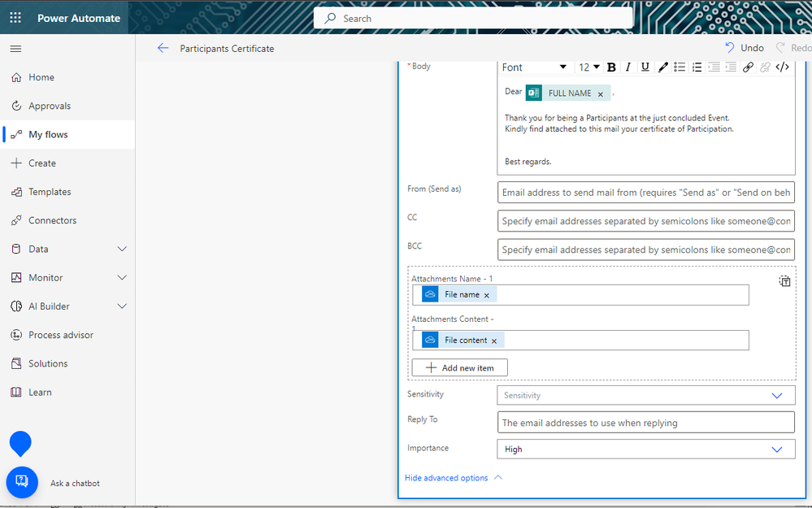This screenshot has width=812, height=508.
Task: Click Add new item attachment button
Action: (x=459, y=367)
